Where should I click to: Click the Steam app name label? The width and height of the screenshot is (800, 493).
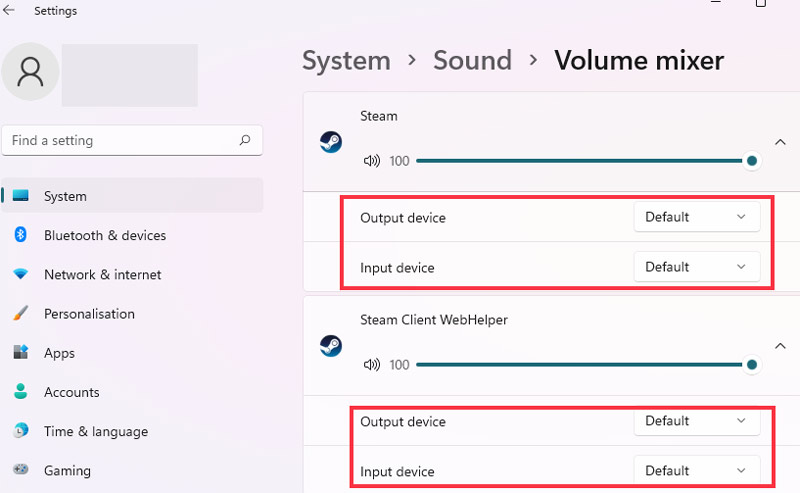(x=379, y=116)
